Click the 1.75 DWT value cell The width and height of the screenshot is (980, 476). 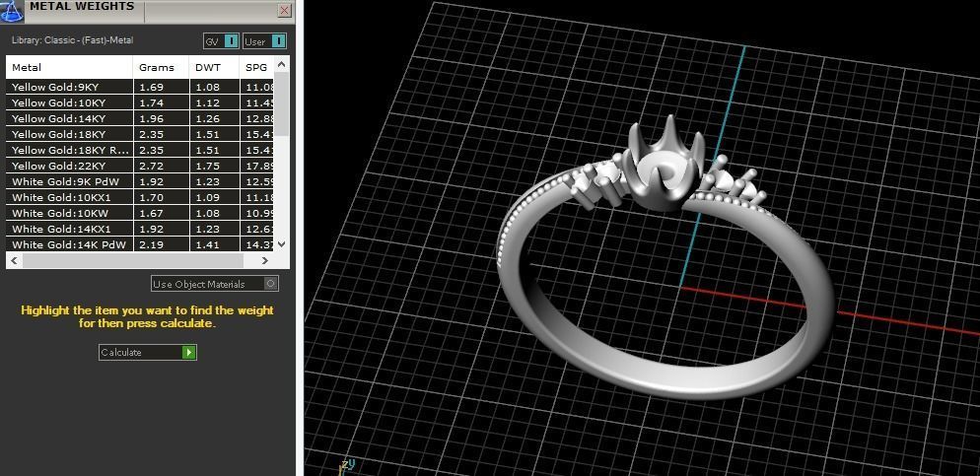214,166
